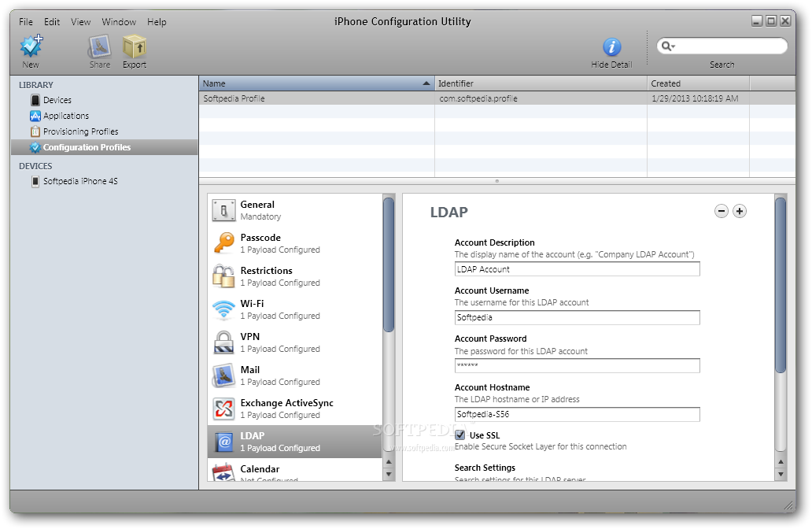The height and width of the screenshot is (529, 812).
Task: Click the payload list scroll up arrow
Action: pyautogui.click(x=389, y=461)
